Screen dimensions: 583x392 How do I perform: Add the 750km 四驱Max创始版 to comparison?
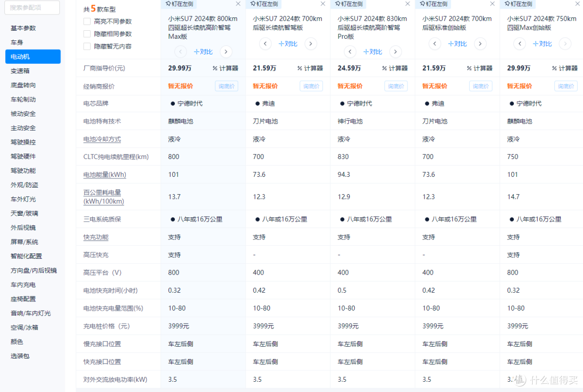click(542, 44)
